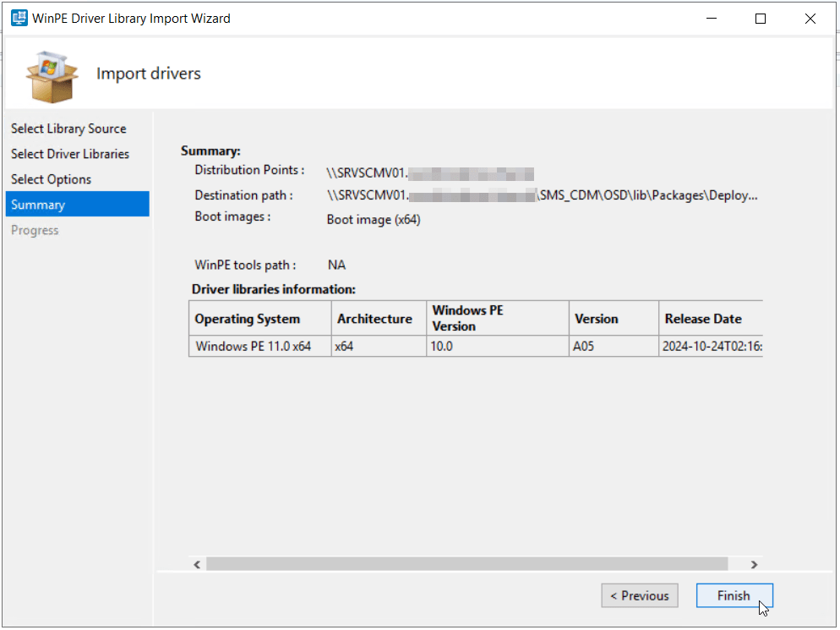840x630 pixels.
Task: Go back with the Previous button
Action: pos(640,595)
